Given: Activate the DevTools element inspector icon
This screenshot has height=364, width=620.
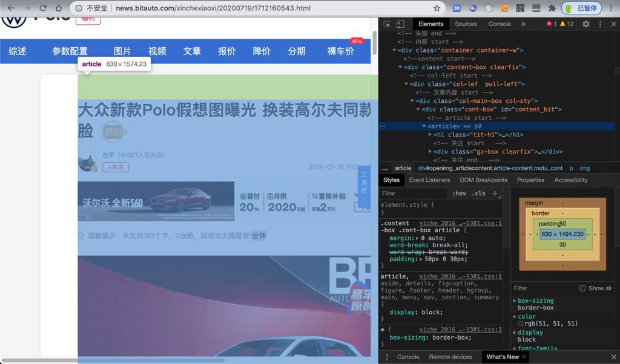Looking at the screenshot, I should click(x=387, y=24).
